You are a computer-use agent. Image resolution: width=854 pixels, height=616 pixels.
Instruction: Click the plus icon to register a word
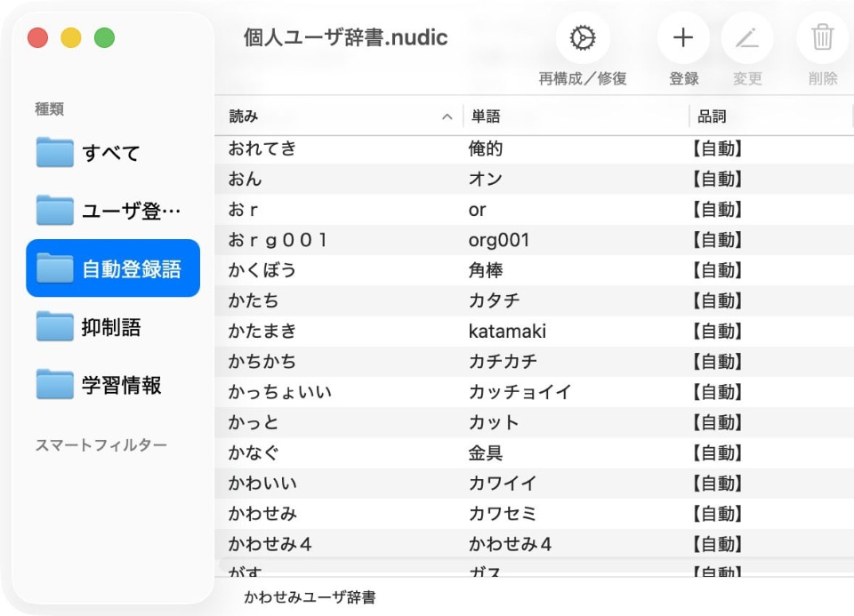point(682,38)
